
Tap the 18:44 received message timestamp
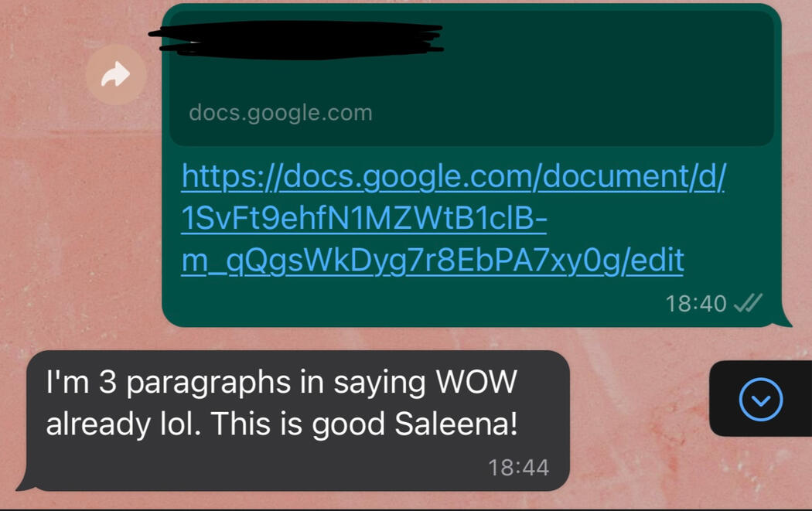[x=518, y=468]
